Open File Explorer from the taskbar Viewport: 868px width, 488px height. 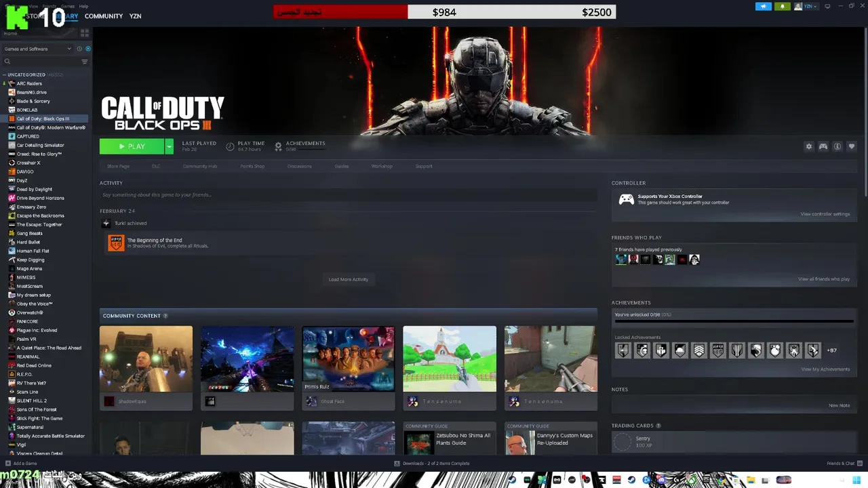[x=751, y=480]
